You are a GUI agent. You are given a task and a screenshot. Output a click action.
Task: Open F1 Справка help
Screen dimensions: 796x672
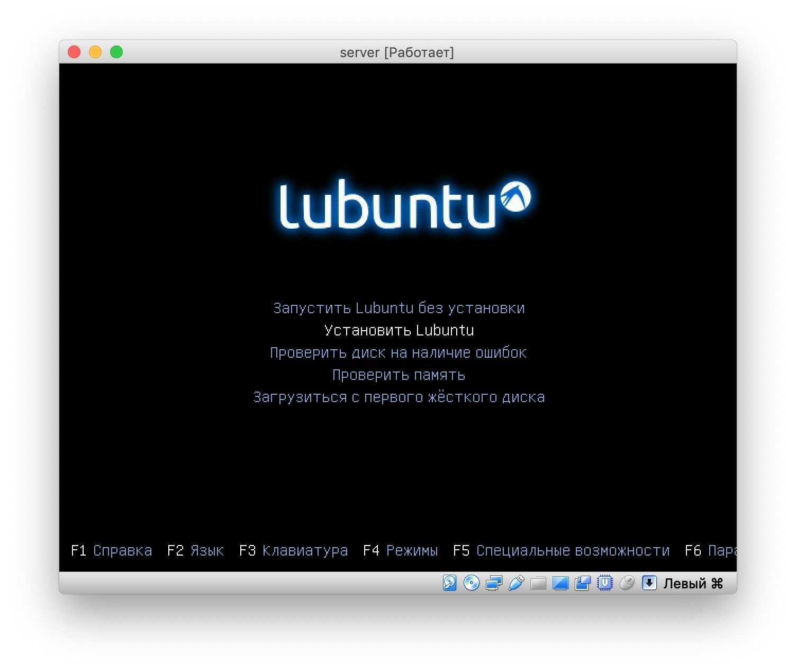point(111,551)
